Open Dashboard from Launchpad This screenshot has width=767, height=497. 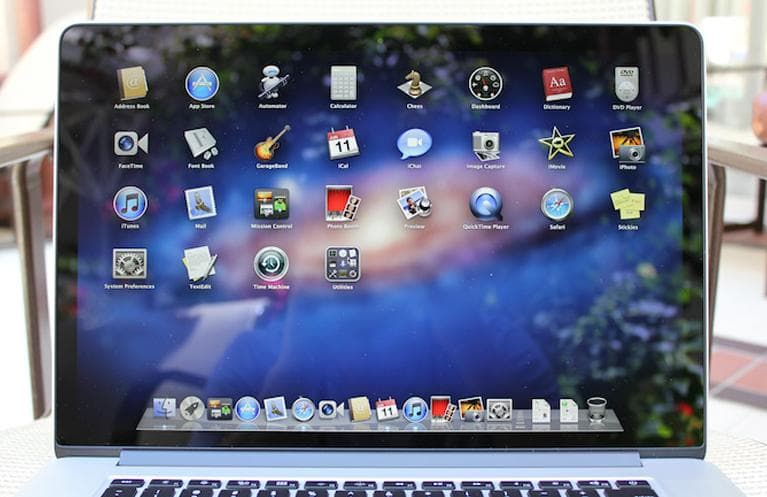(x=485, y=84)
